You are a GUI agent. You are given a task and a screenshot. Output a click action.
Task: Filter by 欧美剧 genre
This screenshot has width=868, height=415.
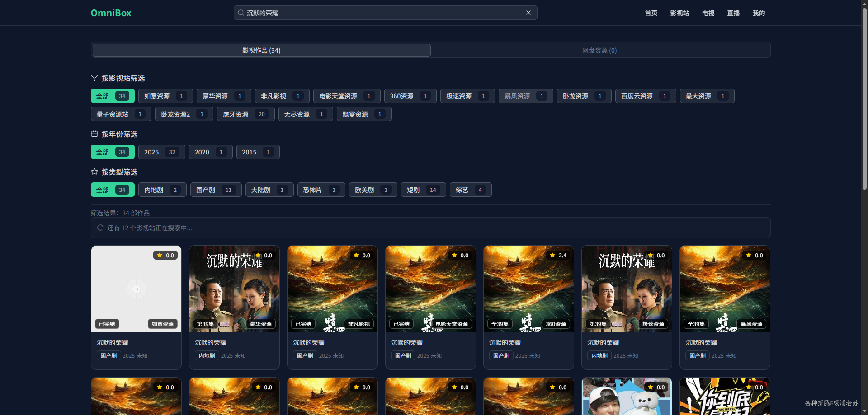click(x=373, y=190)
